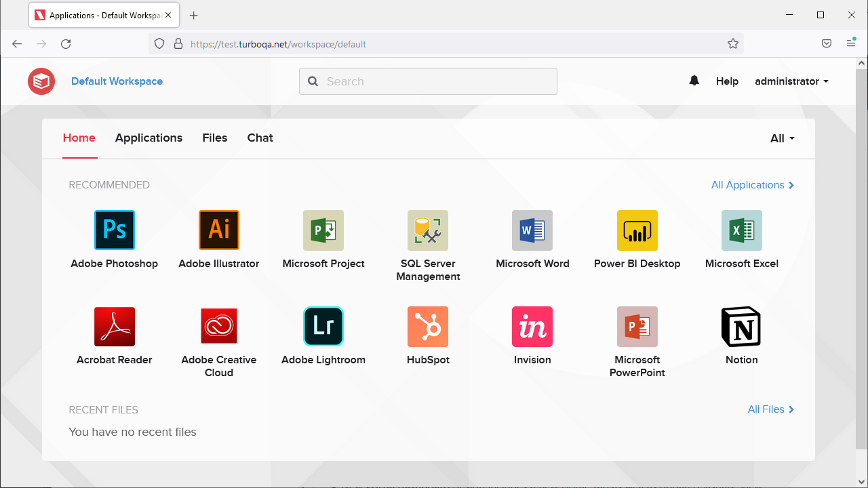Open the Adobe Lightroom icon
868x488 pixels.
coord(323,327)
